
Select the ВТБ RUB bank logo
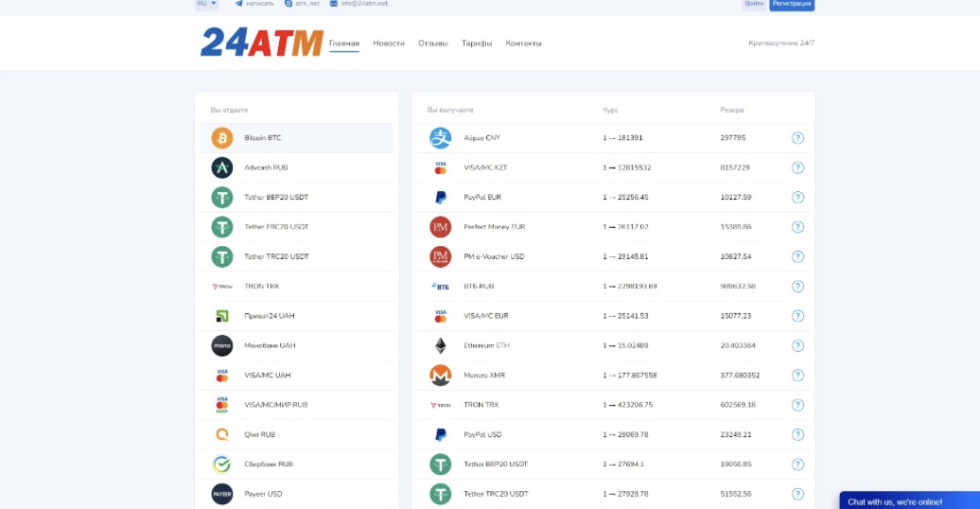440,287
